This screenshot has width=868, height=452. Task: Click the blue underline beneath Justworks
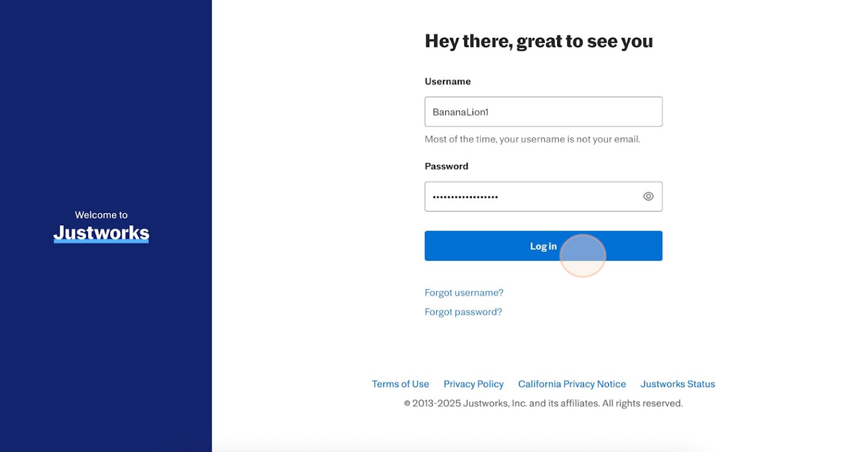(101, 242)
